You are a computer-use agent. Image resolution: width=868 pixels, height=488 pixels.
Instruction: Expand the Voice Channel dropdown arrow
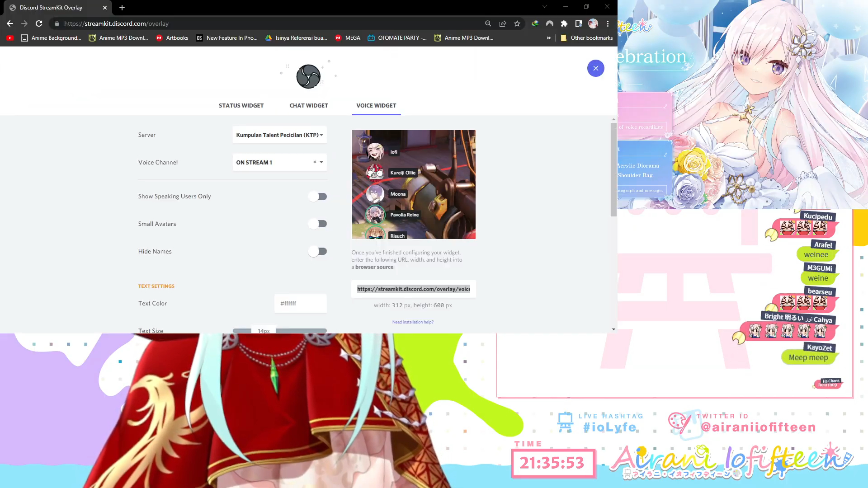(x=321, y=162)
